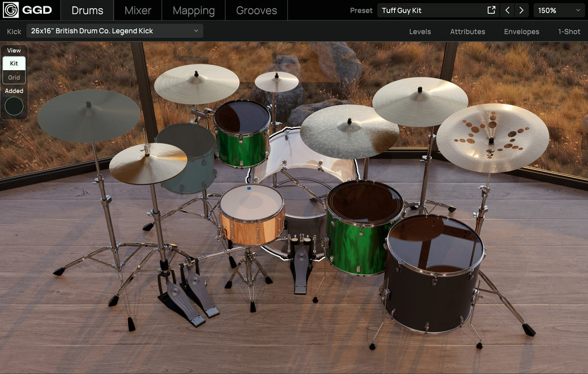This screenshot has height=374, width=588.
Task: Go to next preset with right arrow
Action: coord(521,10)
